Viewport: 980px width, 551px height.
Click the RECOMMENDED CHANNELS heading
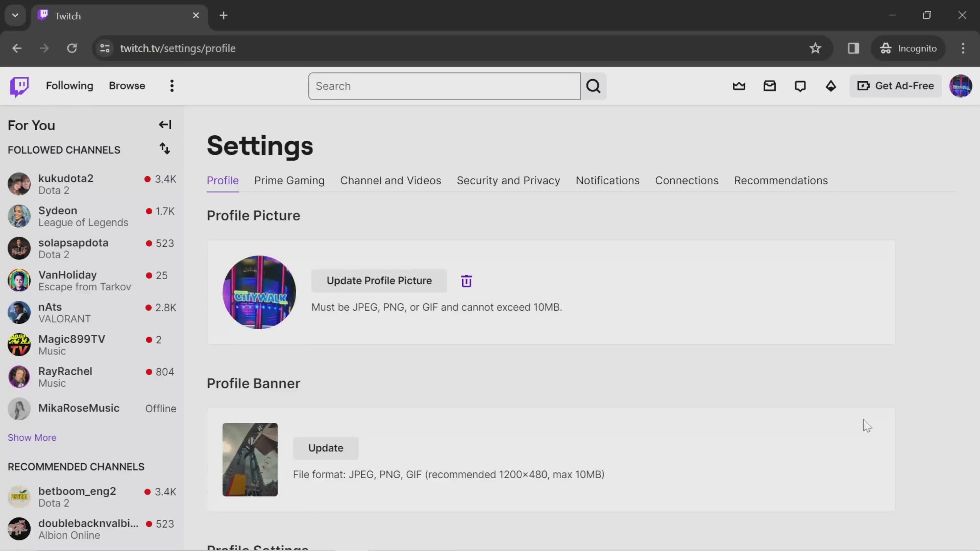tap(76, 467)
